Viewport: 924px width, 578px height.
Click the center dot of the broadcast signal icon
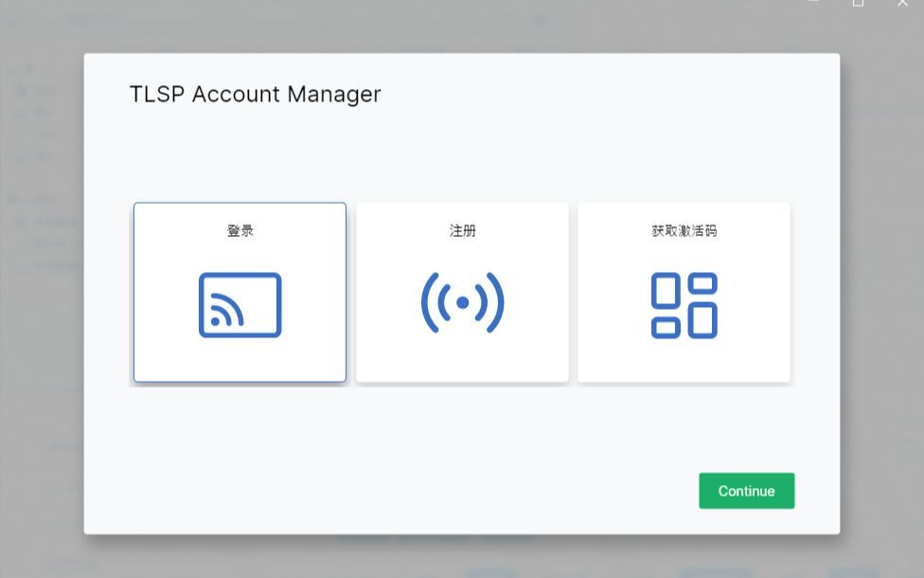click(x=462, y=303)
